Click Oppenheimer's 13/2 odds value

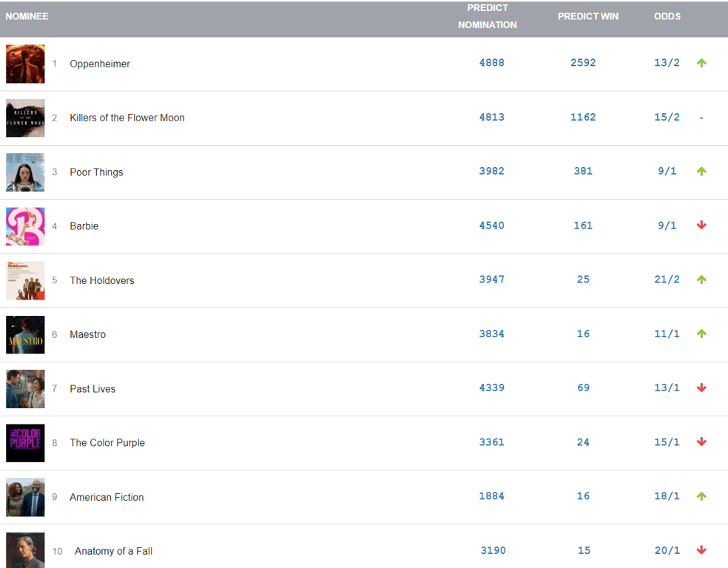click(667, 63)
